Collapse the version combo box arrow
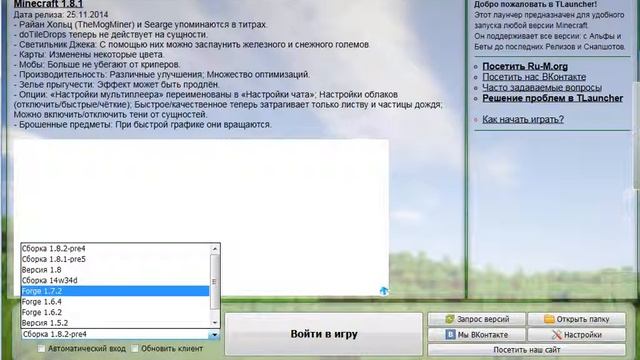 [214, 334]
